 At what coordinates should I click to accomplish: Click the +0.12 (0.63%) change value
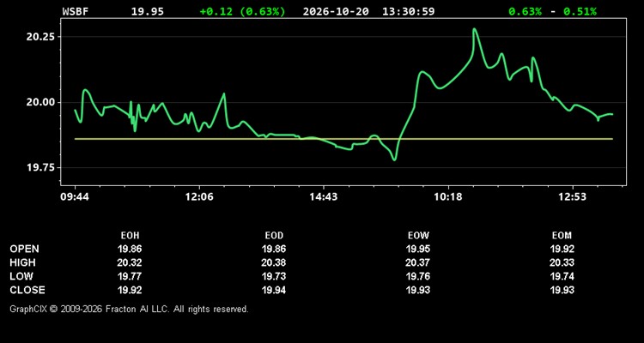tap(242, 11)
